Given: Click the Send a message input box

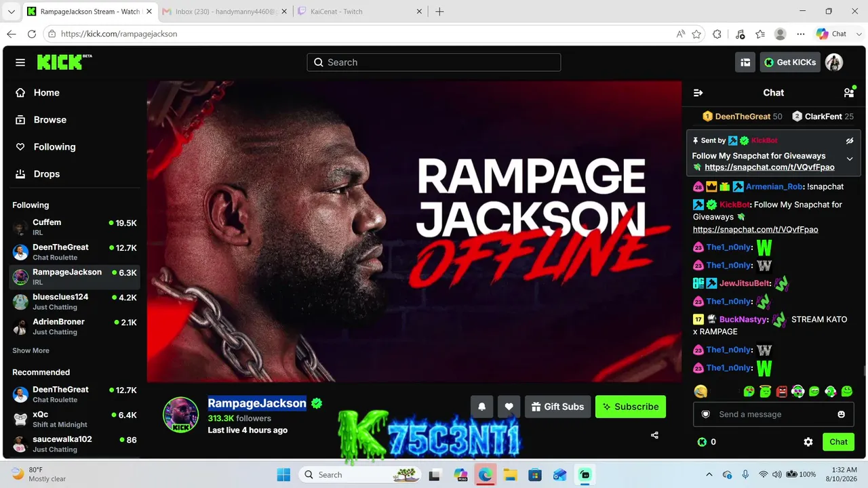Looking at the screenshot, I should tap(774, 414).
